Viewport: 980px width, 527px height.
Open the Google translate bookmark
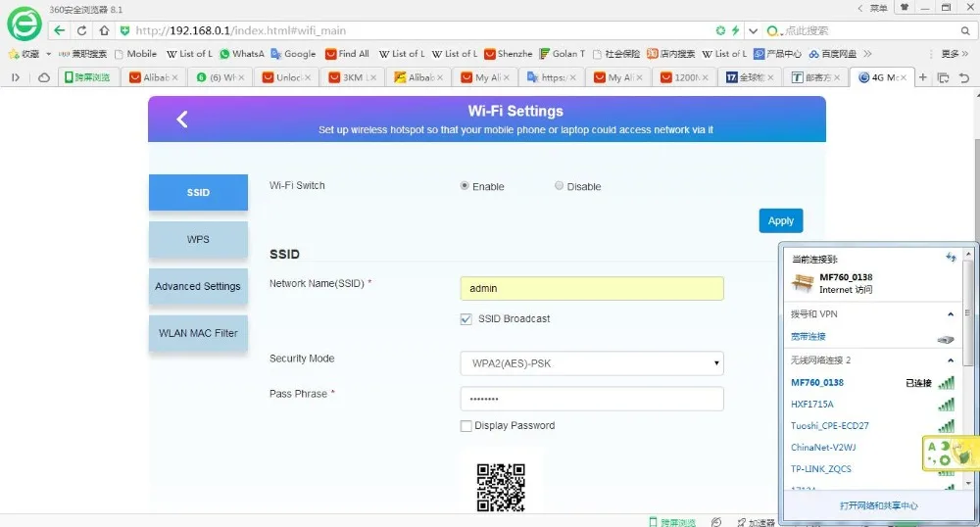coord(293,54)
